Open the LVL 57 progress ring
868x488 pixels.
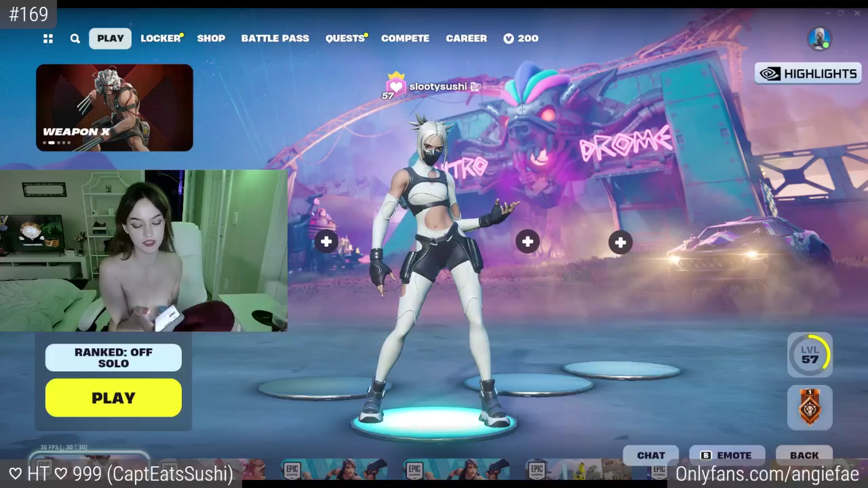[810, 355]
